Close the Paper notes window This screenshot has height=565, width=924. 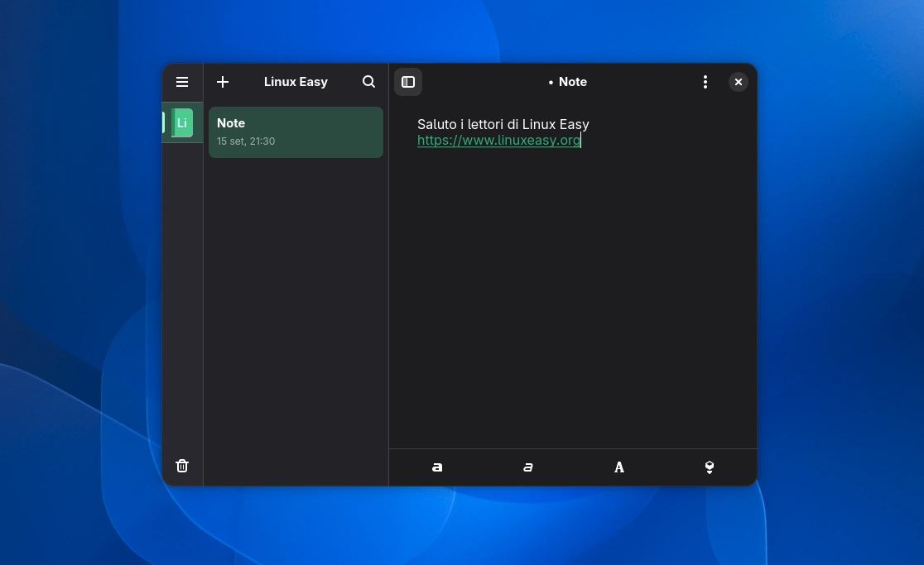[739, 82]
